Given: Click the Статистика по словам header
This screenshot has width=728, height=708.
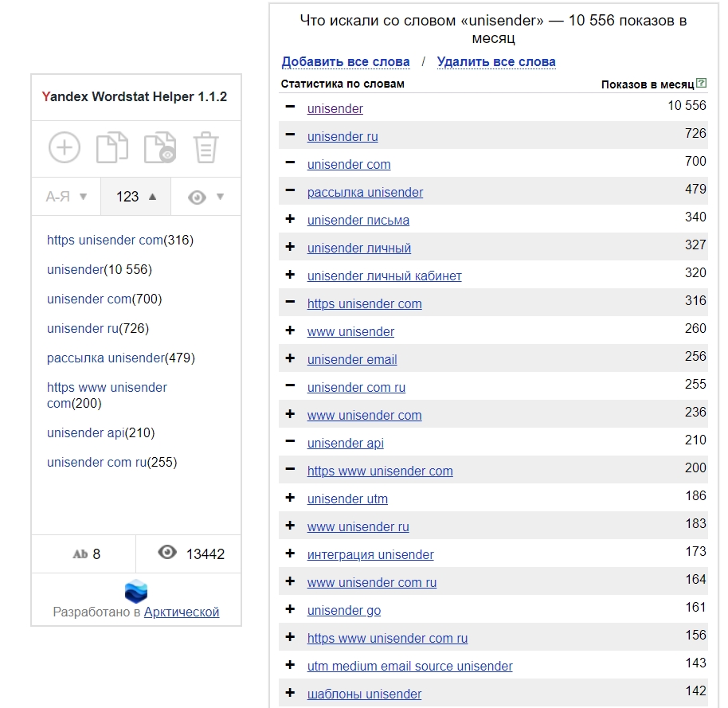Looking at the screenshot, I should point(342,84).
